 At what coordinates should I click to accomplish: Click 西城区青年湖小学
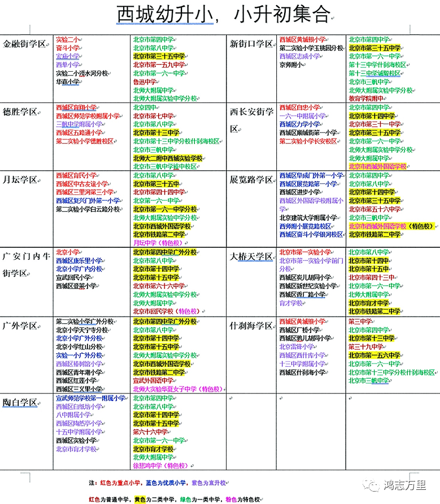pyautogui.click(x=79, y=372)
